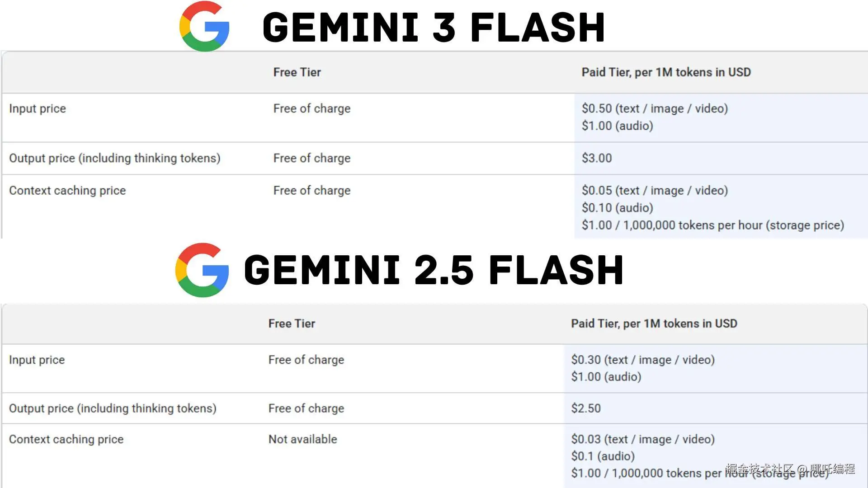
Task: Click the $2.50 output price cell
Action: coord(585,408)
